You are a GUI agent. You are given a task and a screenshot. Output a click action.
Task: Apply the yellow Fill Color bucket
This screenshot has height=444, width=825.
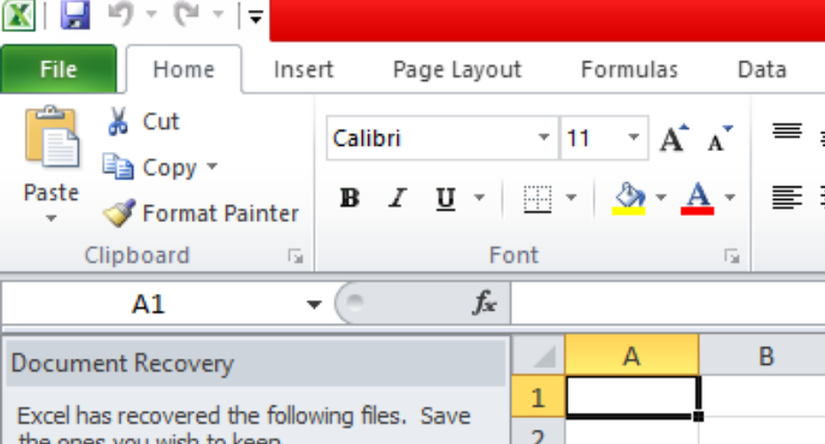[628, 198]
